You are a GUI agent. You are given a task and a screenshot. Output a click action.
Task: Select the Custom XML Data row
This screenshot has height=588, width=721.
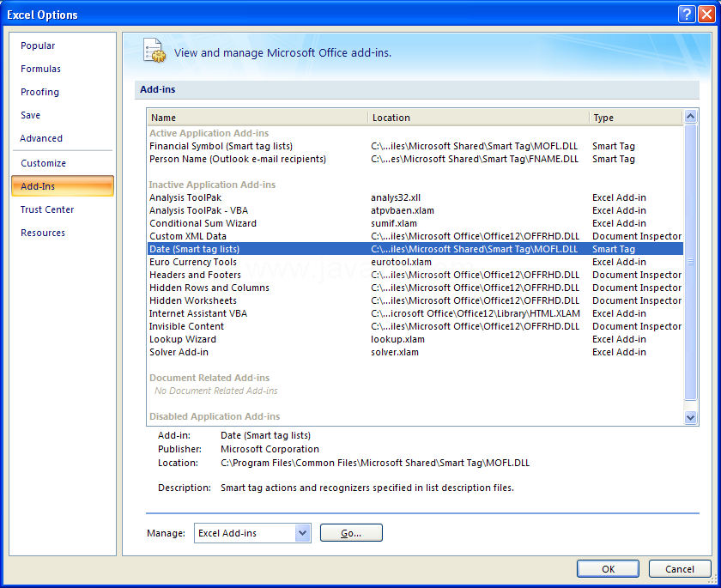tap(415, 236)
